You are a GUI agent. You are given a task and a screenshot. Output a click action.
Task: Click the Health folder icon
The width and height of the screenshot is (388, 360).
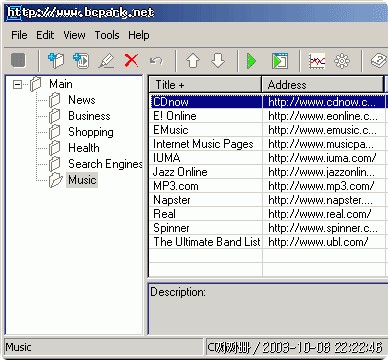54,148
